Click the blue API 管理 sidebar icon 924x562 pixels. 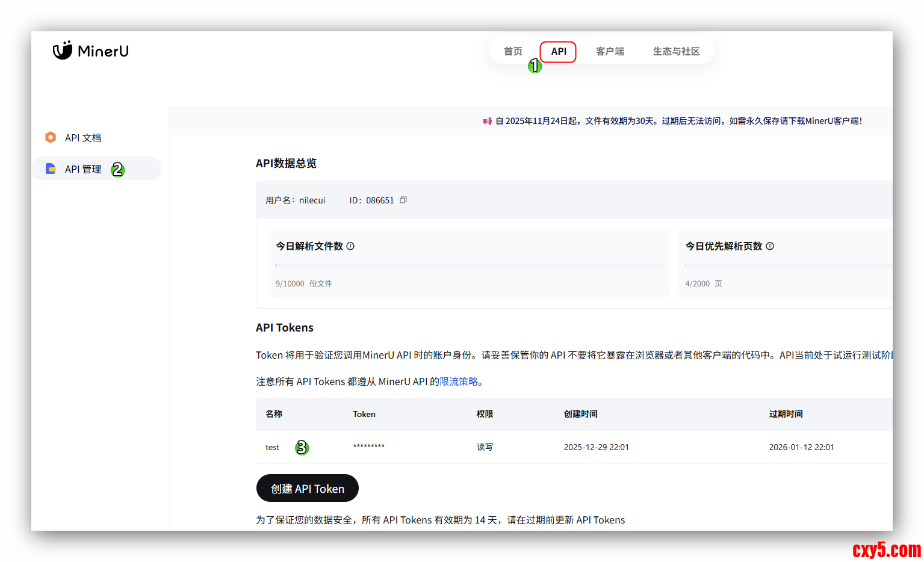(x=51, y=169)
